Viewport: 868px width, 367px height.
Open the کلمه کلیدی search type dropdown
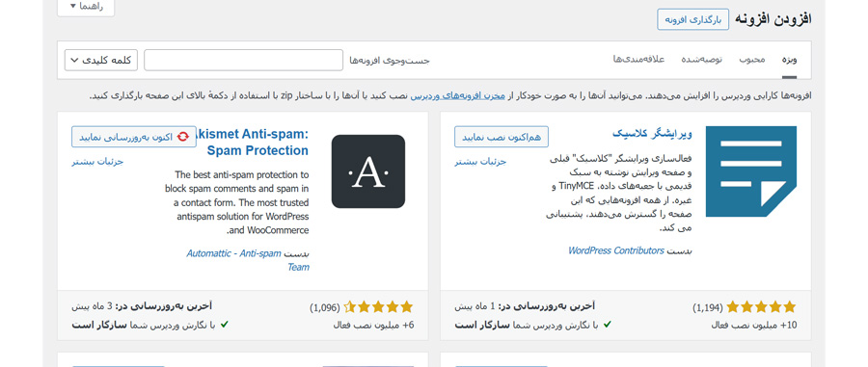[100, 61]
